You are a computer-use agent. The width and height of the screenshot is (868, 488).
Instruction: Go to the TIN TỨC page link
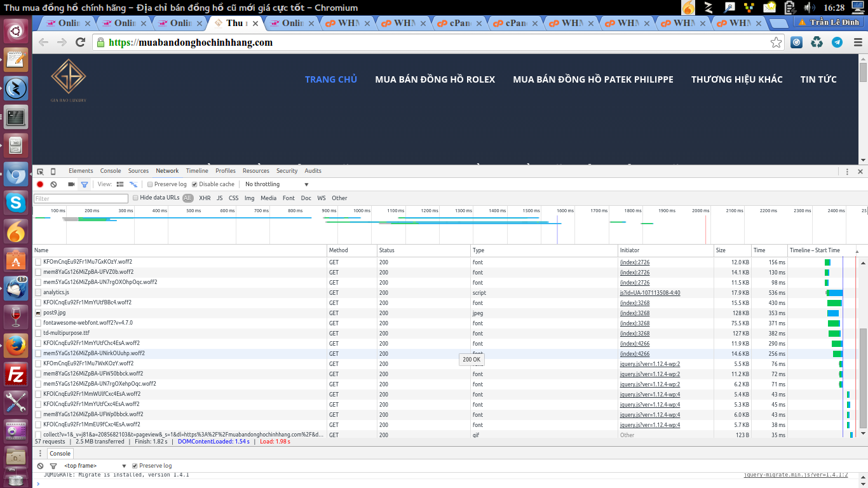(818, 79)
